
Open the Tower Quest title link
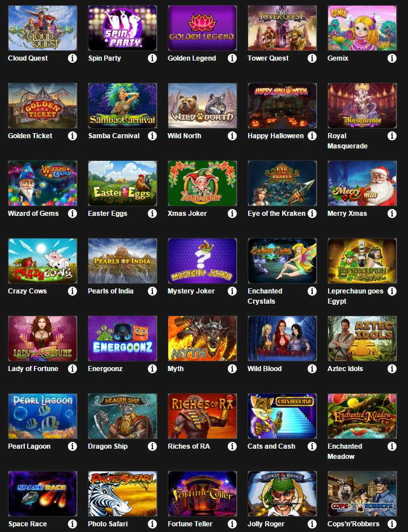pos(268,58)
